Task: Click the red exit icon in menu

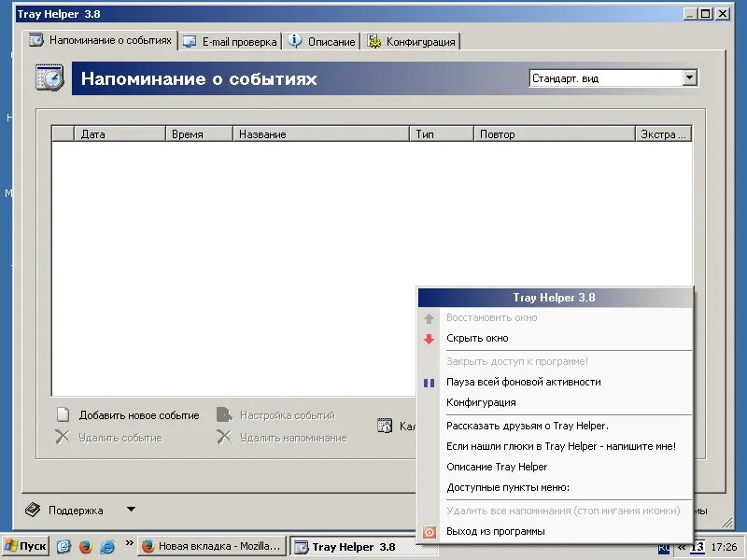Action: 430,532
